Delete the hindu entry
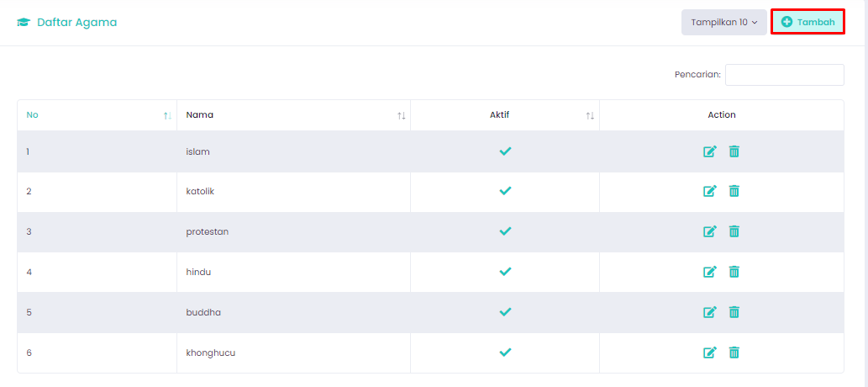Viewport: 868px width, 387px height. 734,272
